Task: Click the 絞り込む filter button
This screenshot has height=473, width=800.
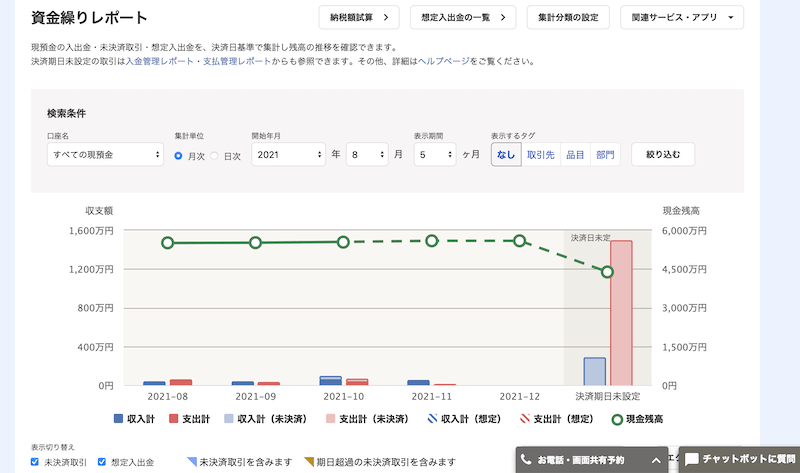Action: [662, 155]
